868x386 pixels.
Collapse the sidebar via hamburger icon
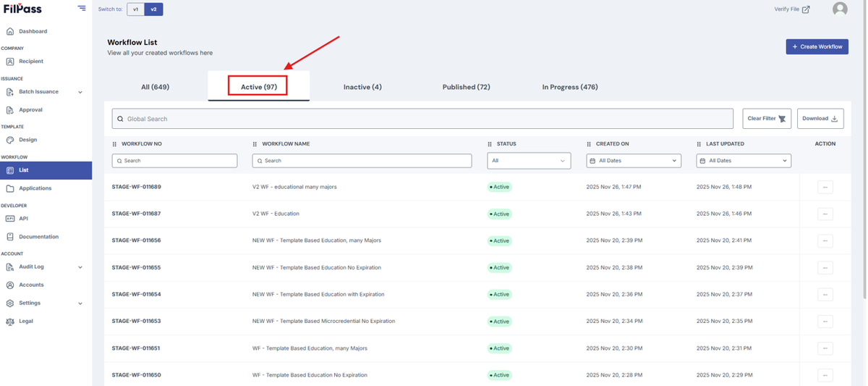[x=81, y=9]
